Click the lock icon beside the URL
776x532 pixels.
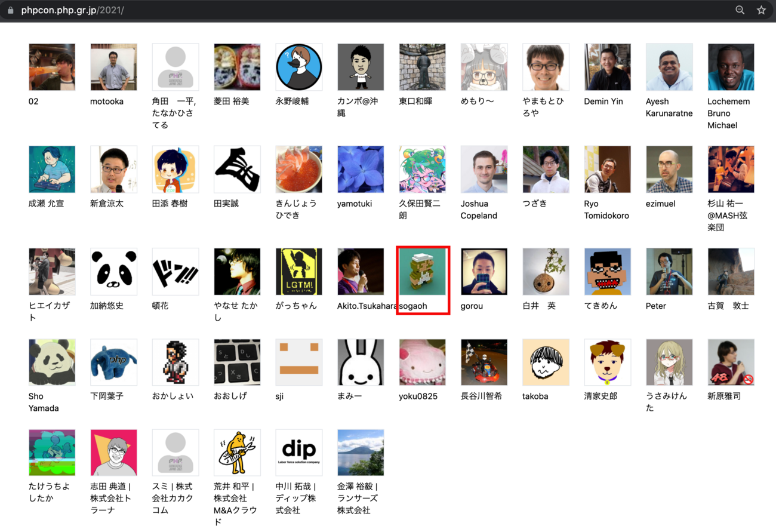click(10, 10)
